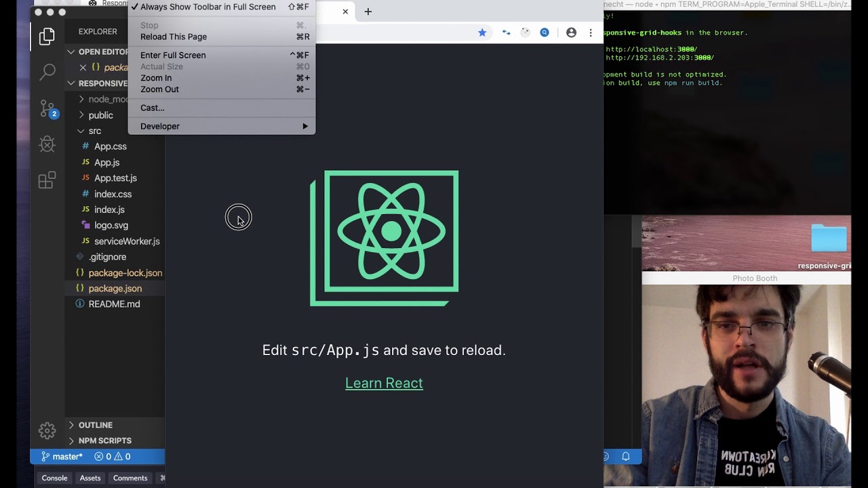This screenshot has width=868, height=488.
Task: Open logo.svg in the file tree
Action: pos(111,225)
